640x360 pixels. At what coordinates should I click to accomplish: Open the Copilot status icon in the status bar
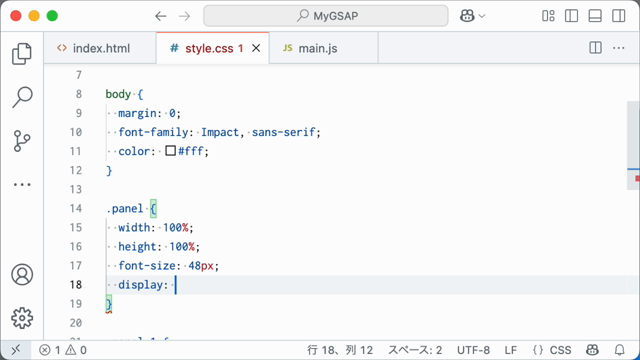tap(592, 350)
